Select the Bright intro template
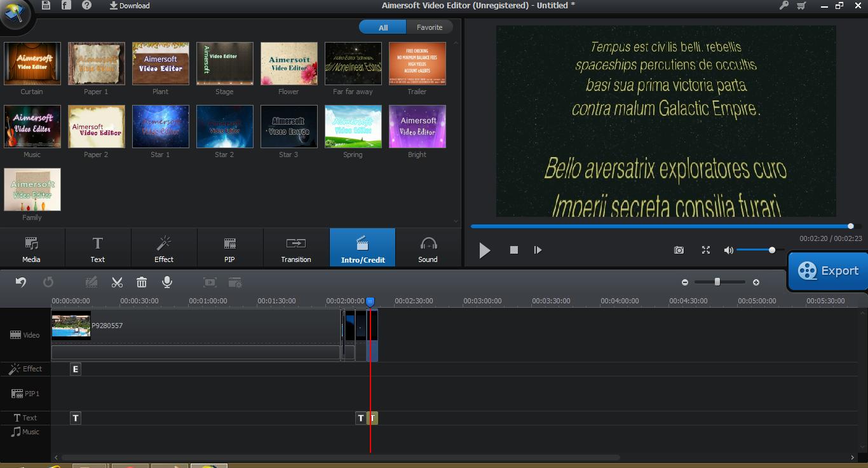 coord(417,127)
